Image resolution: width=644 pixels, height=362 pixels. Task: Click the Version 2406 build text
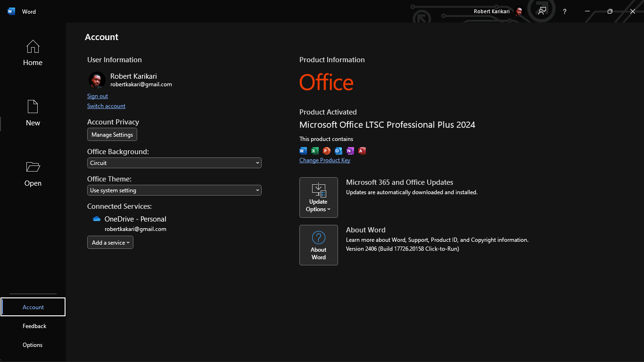tap(403, 249)
